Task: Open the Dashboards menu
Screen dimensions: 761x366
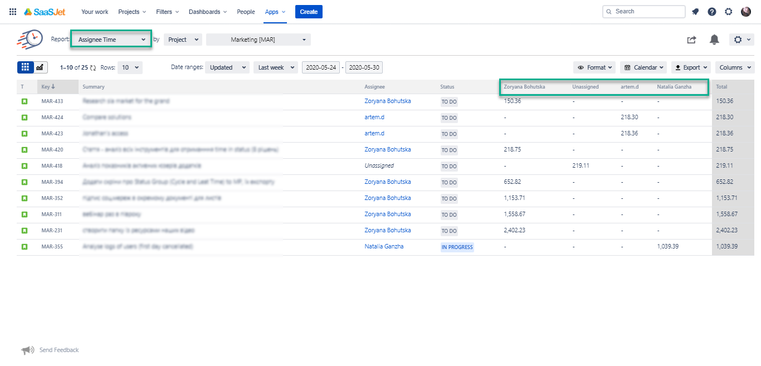Action: 208,12
